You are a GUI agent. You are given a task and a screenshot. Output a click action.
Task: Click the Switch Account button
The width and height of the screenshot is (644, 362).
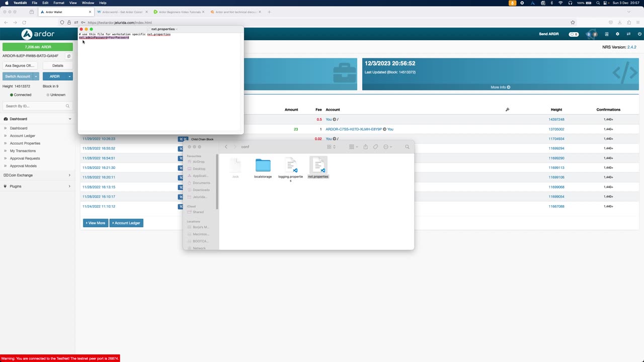coord(18,76)
